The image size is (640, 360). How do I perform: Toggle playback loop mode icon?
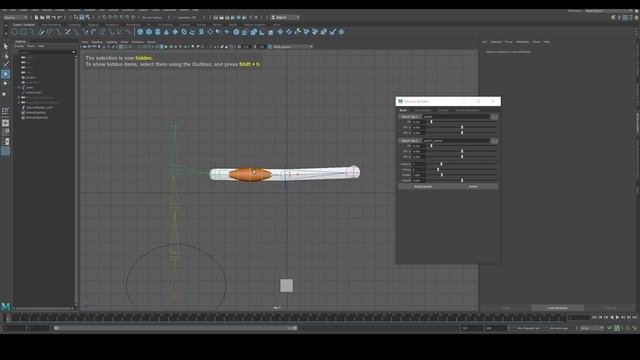[x=609, y=328]
